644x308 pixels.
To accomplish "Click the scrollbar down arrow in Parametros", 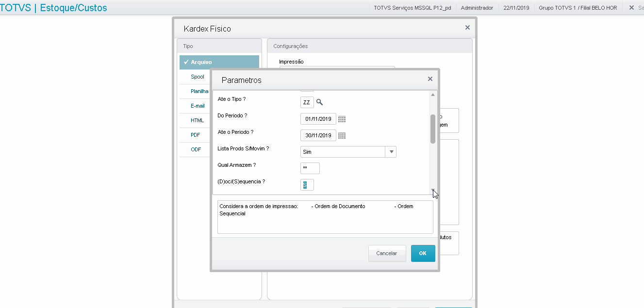I will [x=433, y=191].
